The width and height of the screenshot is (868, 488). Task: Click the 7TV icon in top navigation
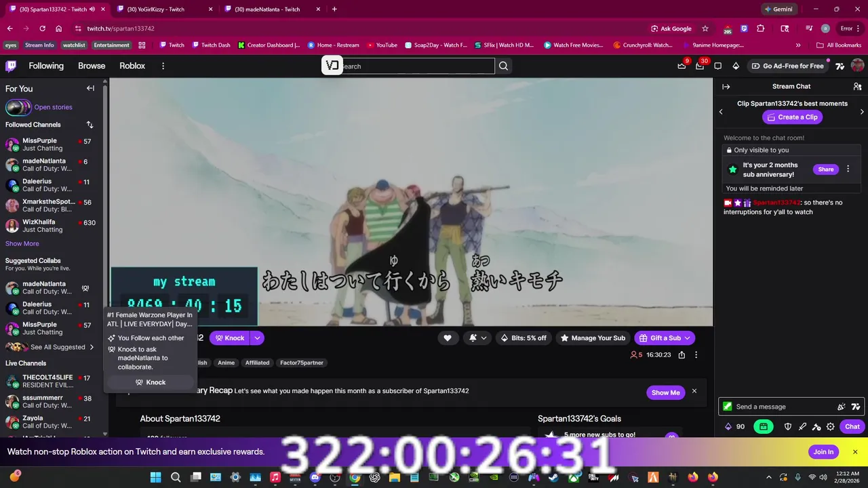pos(840,66)
